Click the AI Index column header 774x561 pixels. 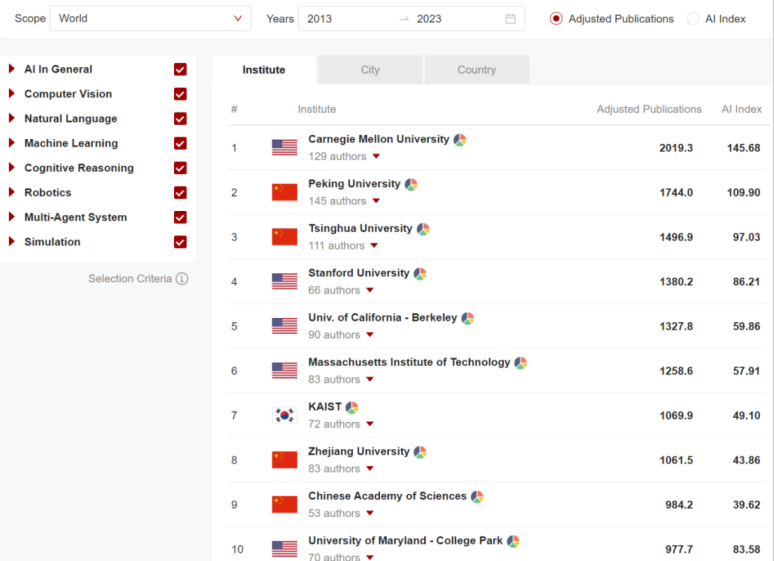[741, 109]
